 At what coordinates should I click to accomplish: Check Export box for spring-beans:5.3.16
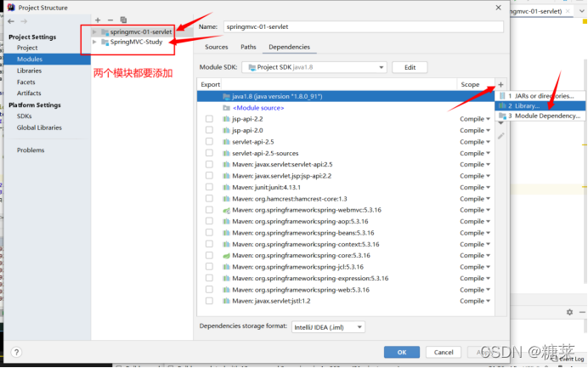209,233
